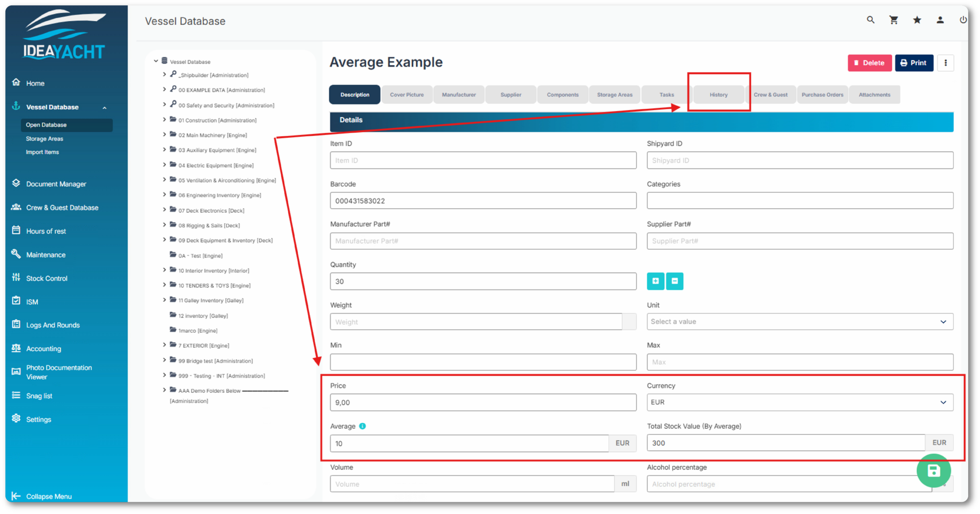Open the shopping cart icon

[893, 20]
